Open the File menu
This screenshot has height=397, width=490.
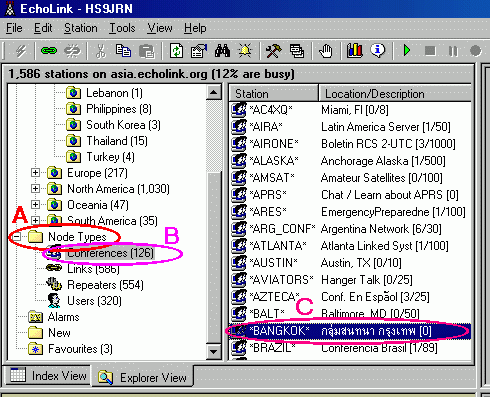pyautogui.click(x=14, y=28)
